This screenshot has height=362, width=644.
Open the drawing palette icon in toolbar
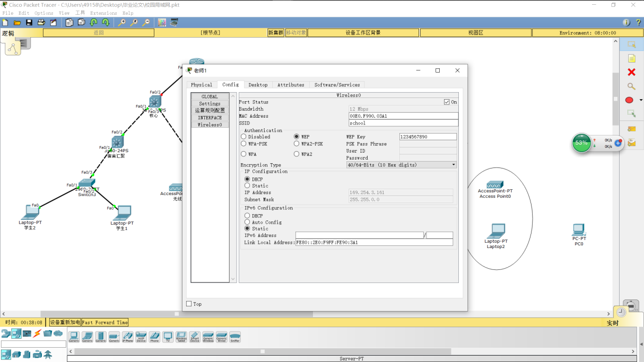tap(162, 22)
